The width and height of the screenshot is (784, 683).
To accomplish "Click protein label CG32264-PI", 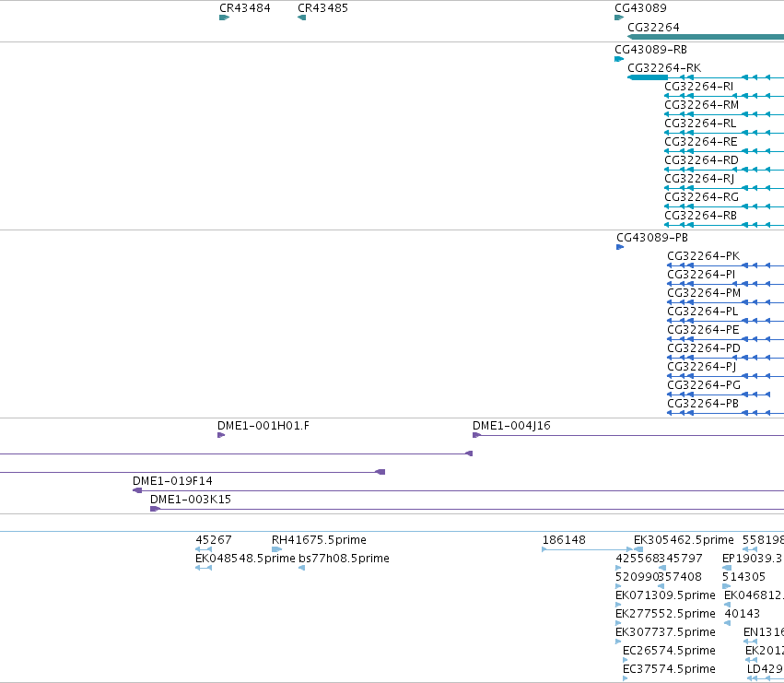I will coord(701,275).
